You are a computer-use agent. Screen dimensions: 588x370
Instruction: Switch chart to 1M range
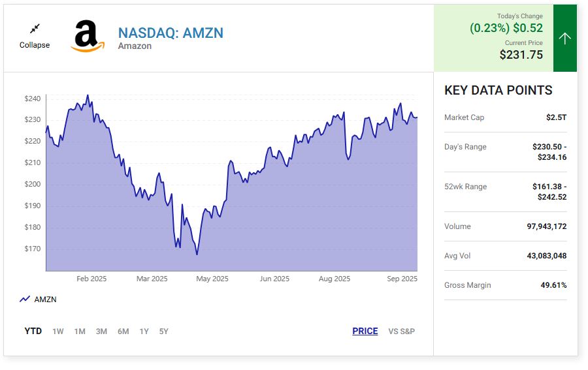[80, 331]
